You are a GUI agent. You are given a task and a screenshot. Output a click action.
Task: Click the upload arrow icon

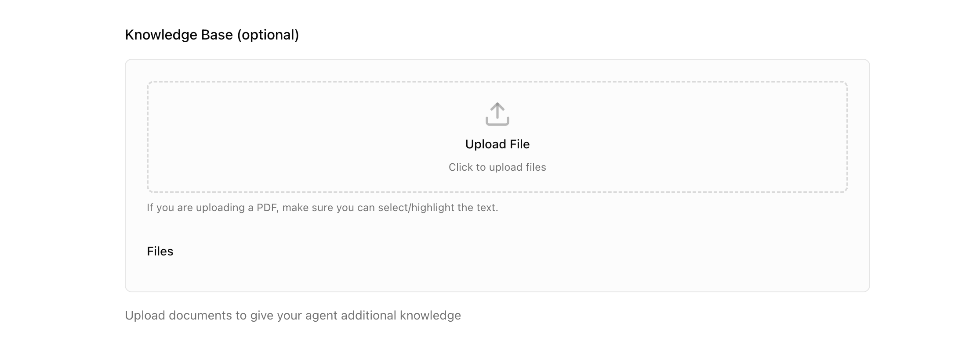click(497, 114)
